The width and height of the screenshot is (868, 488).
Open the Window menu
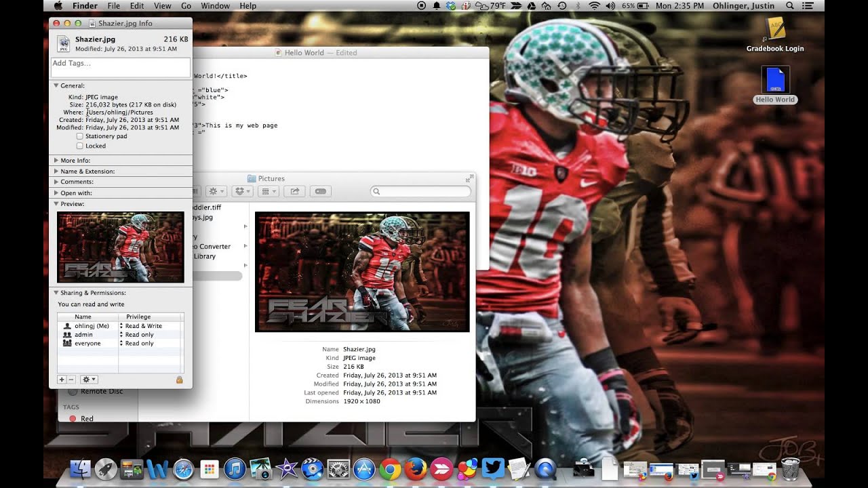coord(216,5)
